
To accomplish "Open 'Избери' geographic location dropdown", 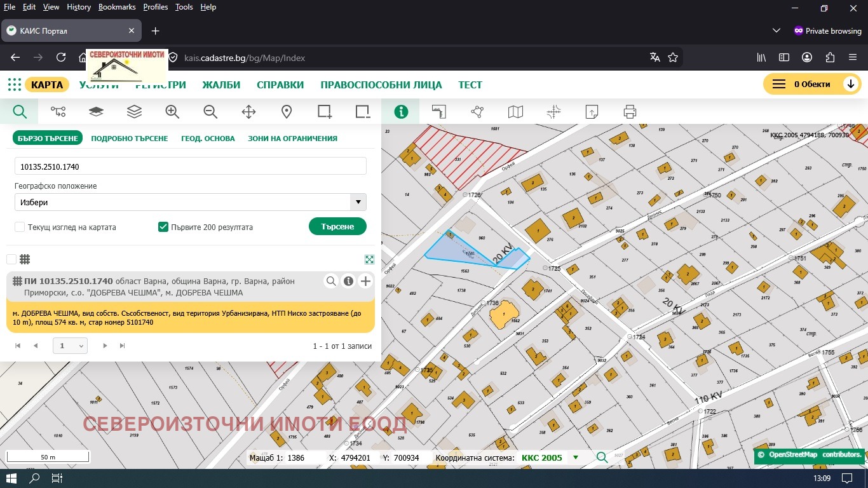I will coord(191,203).
